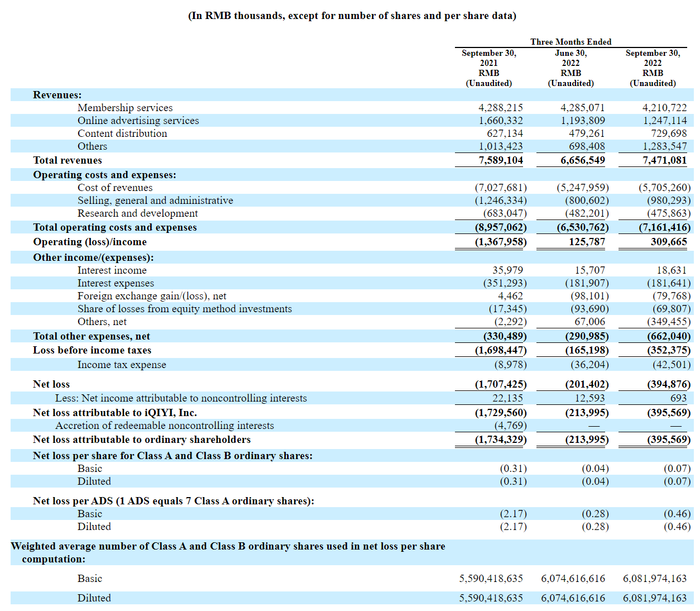Select the 'Others, net' label
Image resolution: width=700 pixels, height=611 pixels.
[102, 322]
